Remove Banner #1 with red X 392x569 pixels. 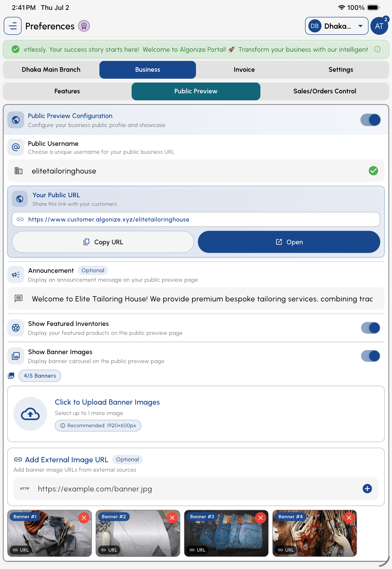(x=84, y=518)
